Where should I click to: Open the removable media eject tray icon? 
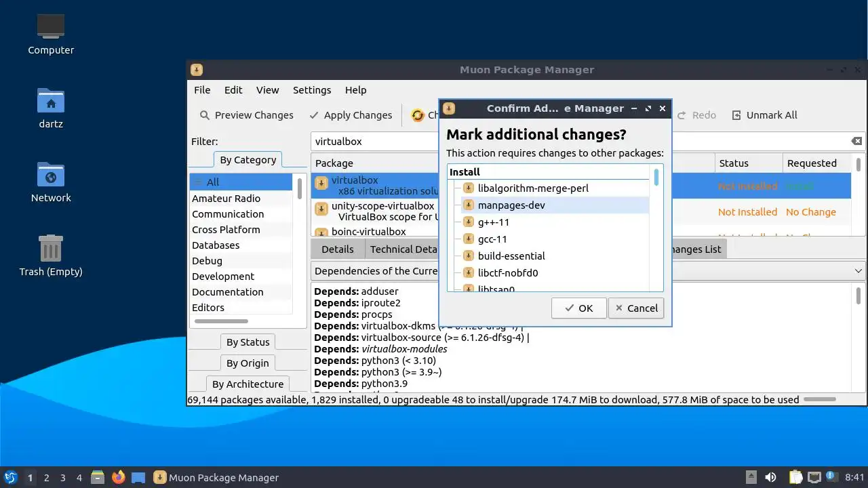point(751,477)
